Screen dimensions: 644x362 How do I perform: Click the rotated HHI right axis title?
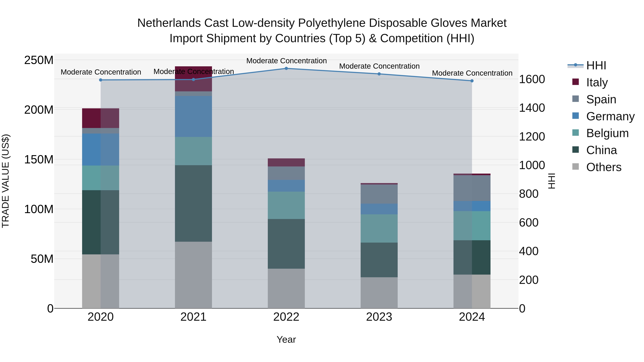[x=552, y=181]
